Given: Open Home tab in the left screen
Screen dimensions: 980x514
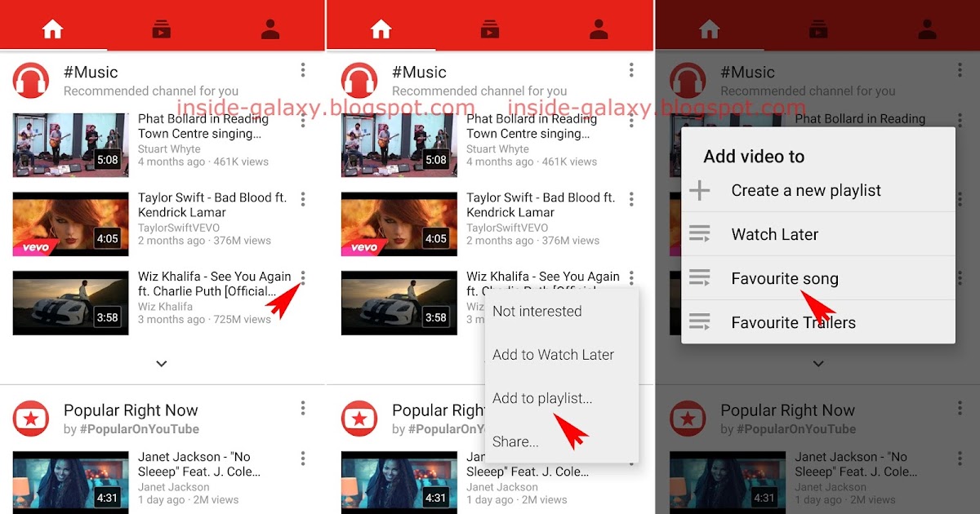Looking at the screenshot, I should pos(53,29).
